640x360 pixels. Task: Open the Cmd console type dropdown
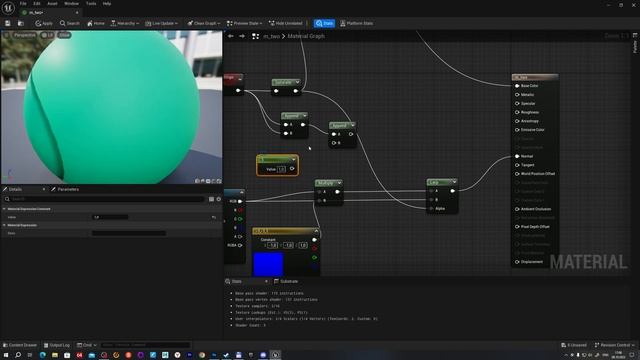(87, 345)
